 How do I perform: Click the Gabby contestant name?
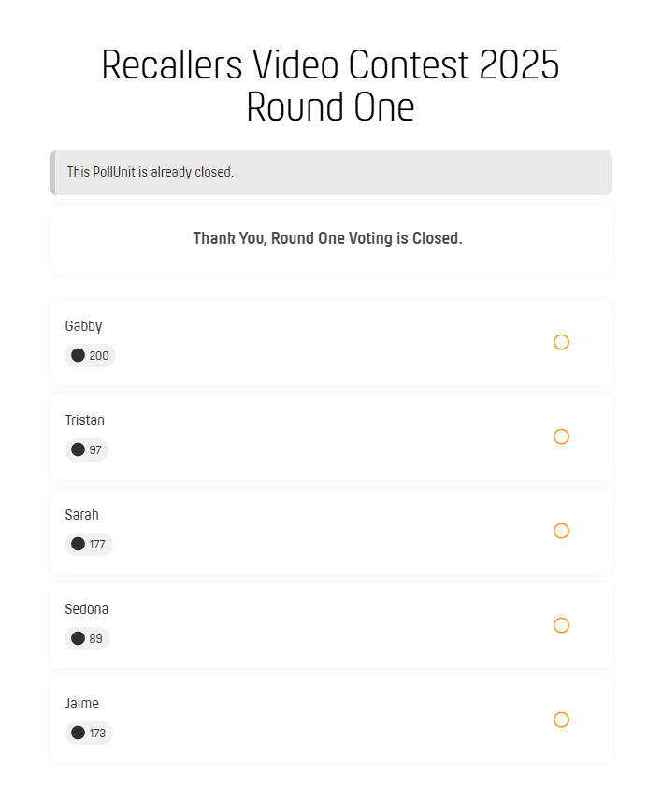83,325
